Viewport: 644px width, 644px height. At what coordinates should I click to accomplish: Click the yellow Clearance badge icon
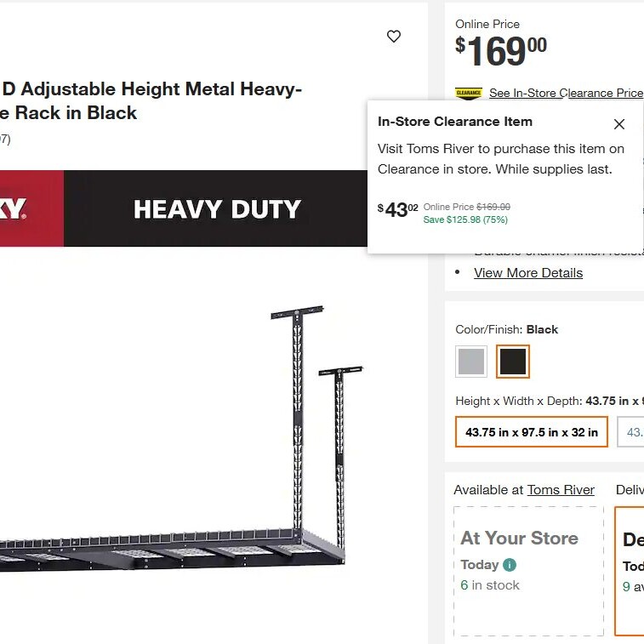tap(469, 93)
